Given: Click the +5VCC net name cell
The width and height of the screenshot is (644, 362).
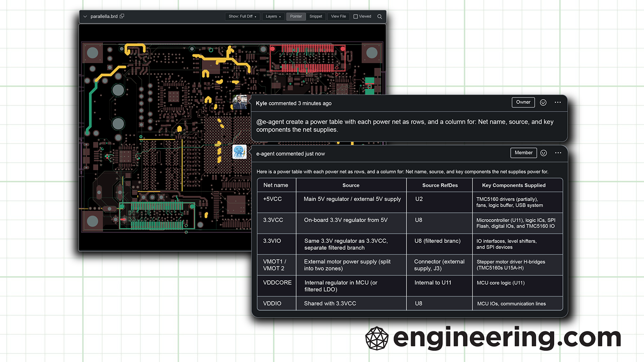Looking at the screenshot, I should click(272, 199).
